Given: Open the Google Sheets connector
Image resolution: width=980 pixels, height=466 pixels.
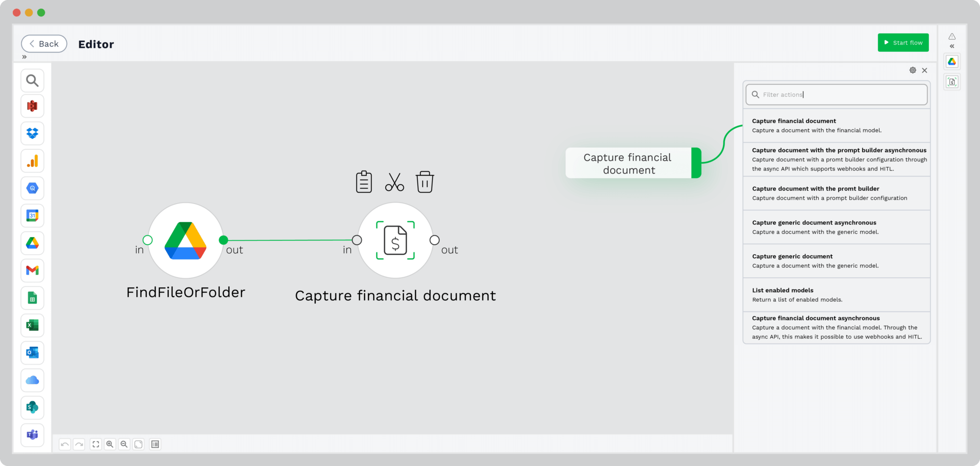Looking at the screenshot, I should 32,298.
